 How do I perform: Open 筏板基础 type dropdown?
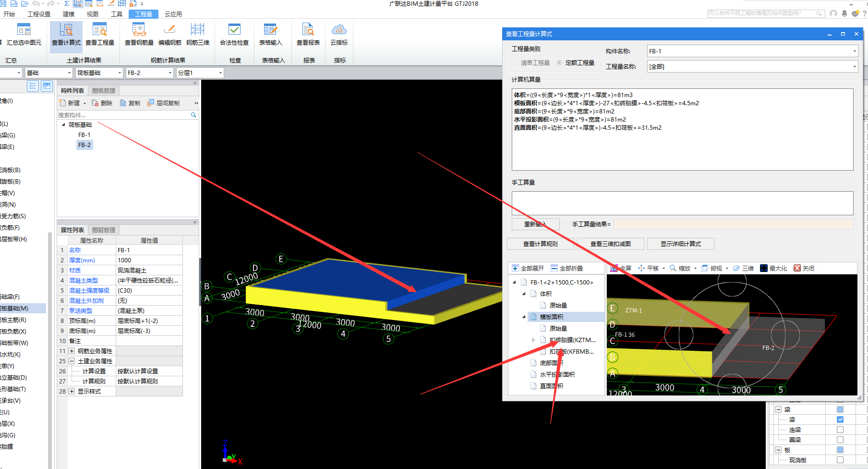point(99,73)
